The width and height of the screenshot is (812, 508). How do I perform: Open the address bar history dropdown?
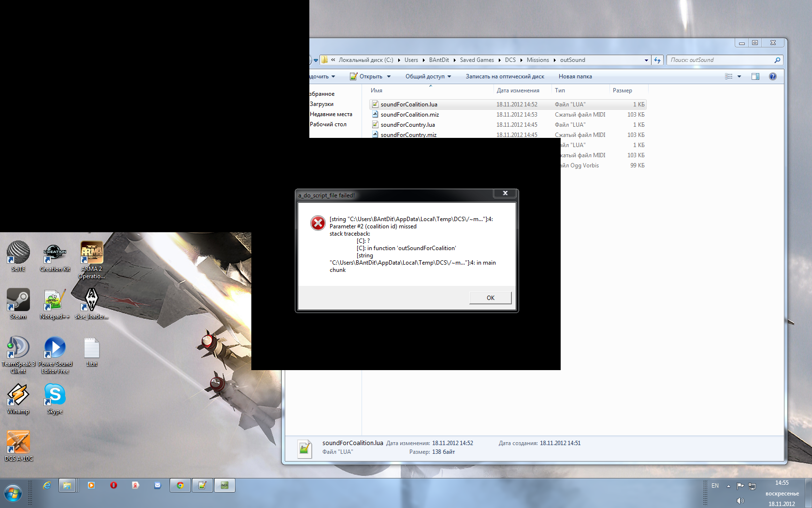coord(646,60)
